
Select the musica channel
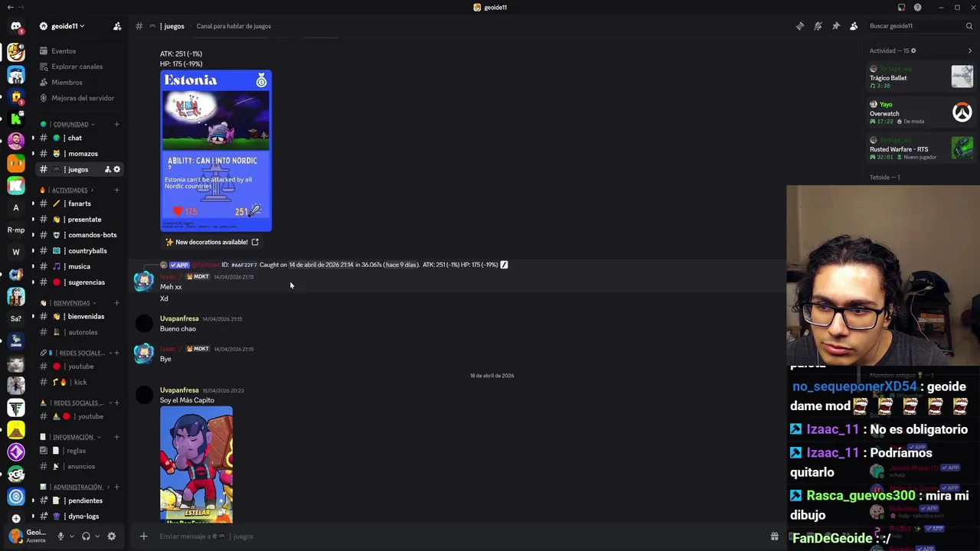79,266
